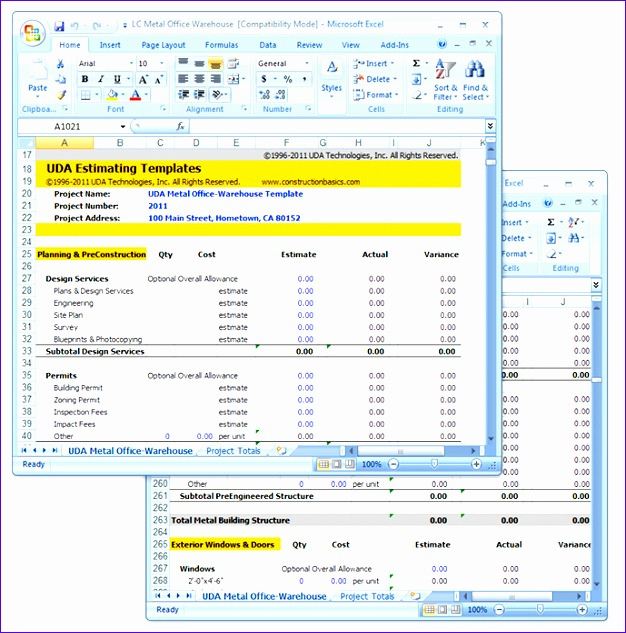
Task: Decrease font size with Shrink Font icon
Action: [159, 79]
